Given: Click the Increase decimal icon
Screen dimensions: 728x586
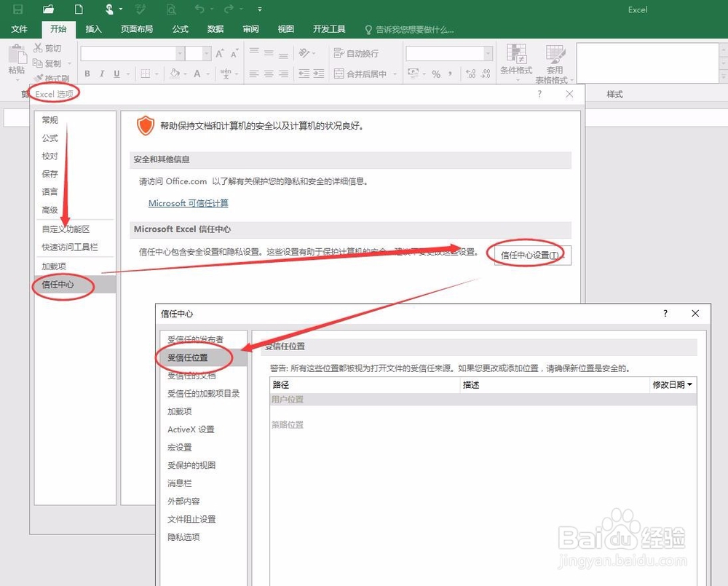Looking at the screenshot, I should tap(470, 74).
